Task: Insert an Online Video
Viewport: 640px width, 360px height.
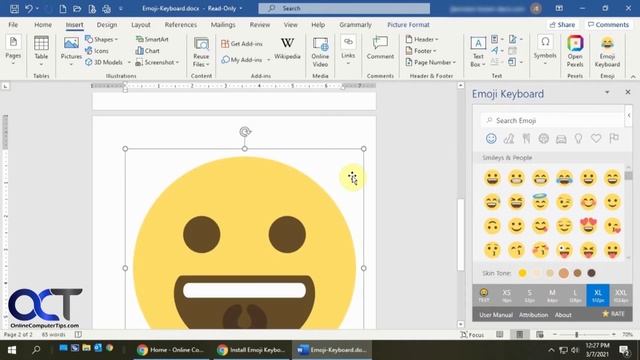Action: click(x=320, y=52)
